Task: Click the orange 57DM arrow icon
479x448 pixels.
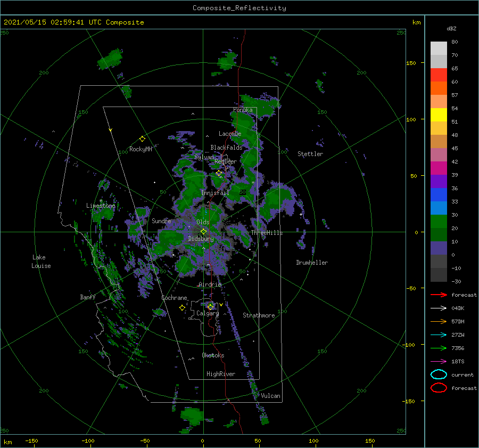Action: [439, 321]
